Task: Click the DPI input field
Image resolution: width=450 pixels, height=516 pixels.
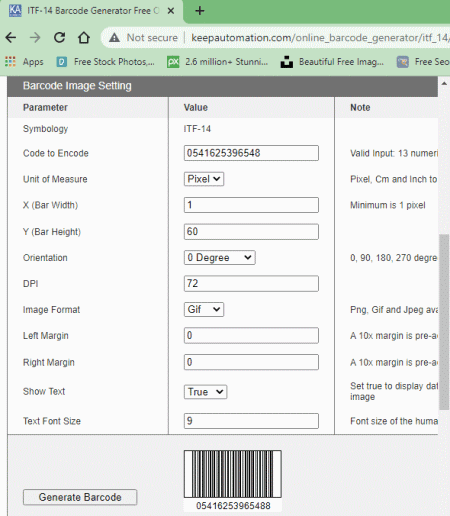Action: tap(251, 284)
